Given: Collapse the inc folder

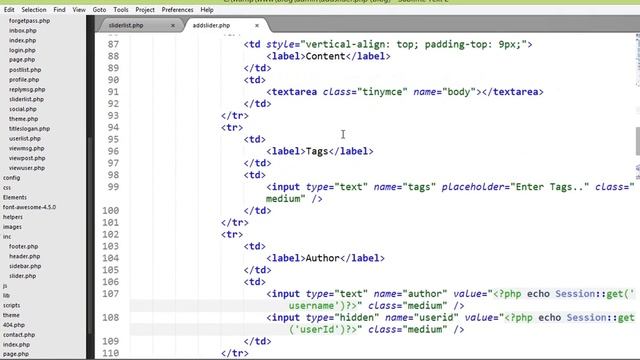Looking at the screenshot, I should tap(7, 236).
